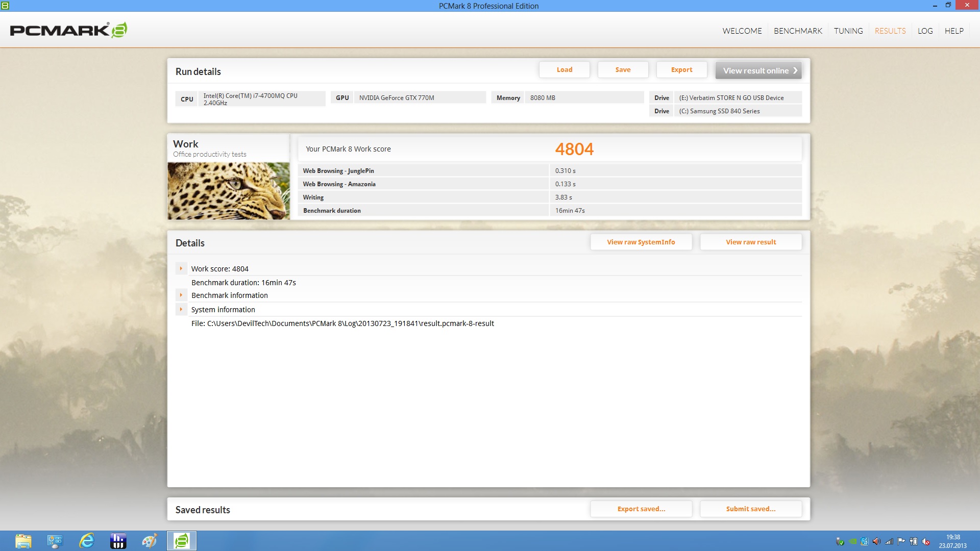Click the 3.83 s Writing value
This screenshot has width=980, height=551.
[x=563, y=197]
